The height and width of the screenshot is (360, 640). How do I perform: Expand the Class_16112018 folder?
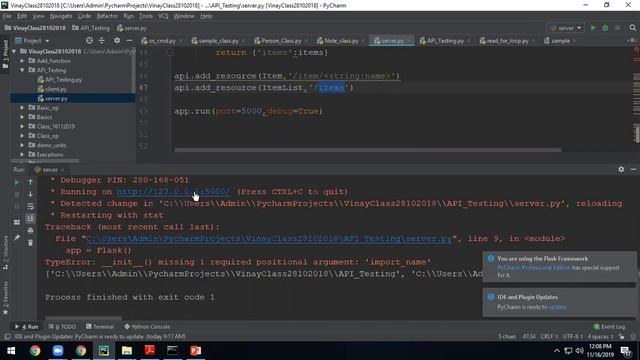(x=22, y=127)
